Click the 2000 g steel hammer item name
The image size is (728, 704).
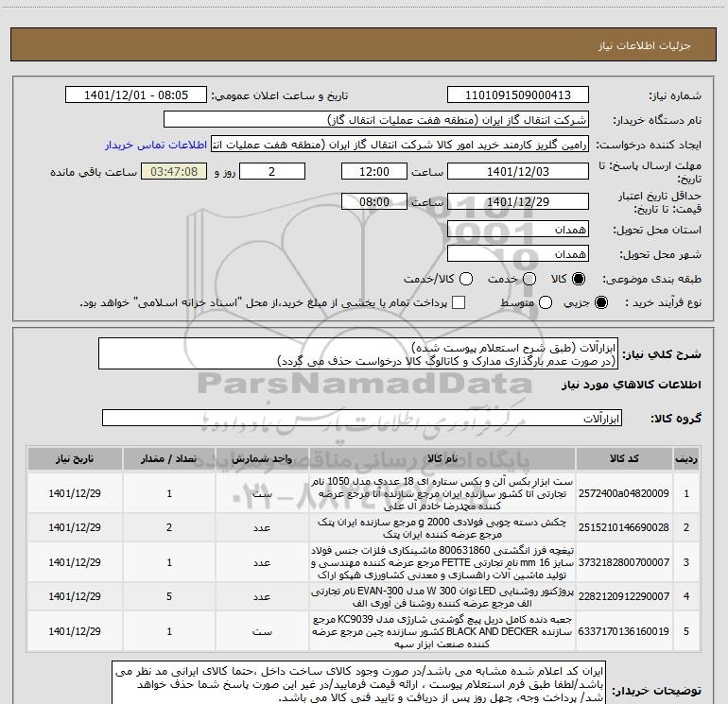(442, 527)
